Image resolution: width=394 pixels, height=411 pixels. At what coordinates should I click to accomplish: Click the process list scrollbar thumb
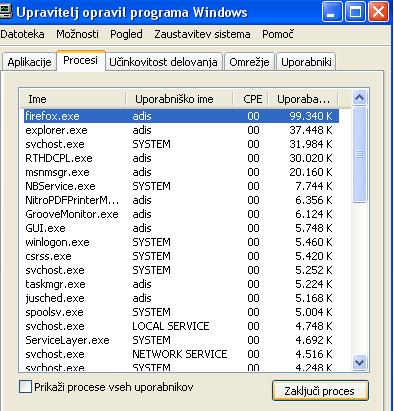point(359,154)
